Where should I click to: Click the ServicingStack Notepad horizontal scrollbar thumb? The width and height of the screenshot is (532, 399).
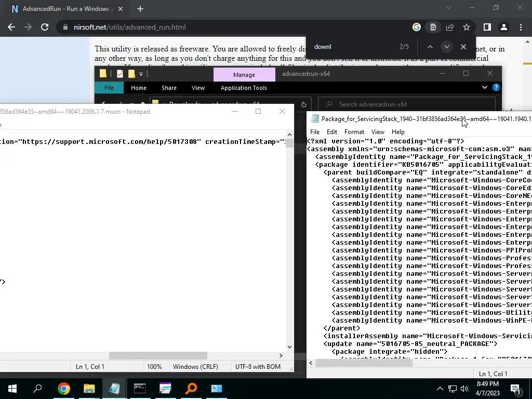pyautogui.click(x=364, y=363)
